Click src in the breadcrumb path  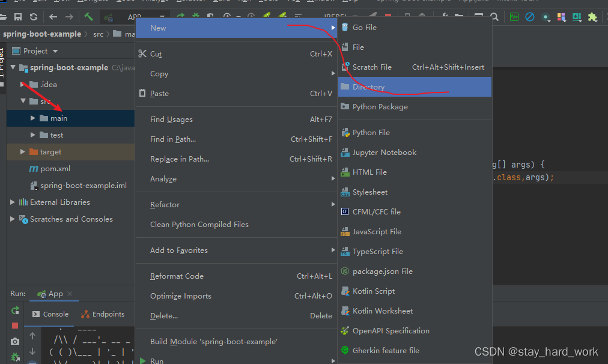click(98, 34)
